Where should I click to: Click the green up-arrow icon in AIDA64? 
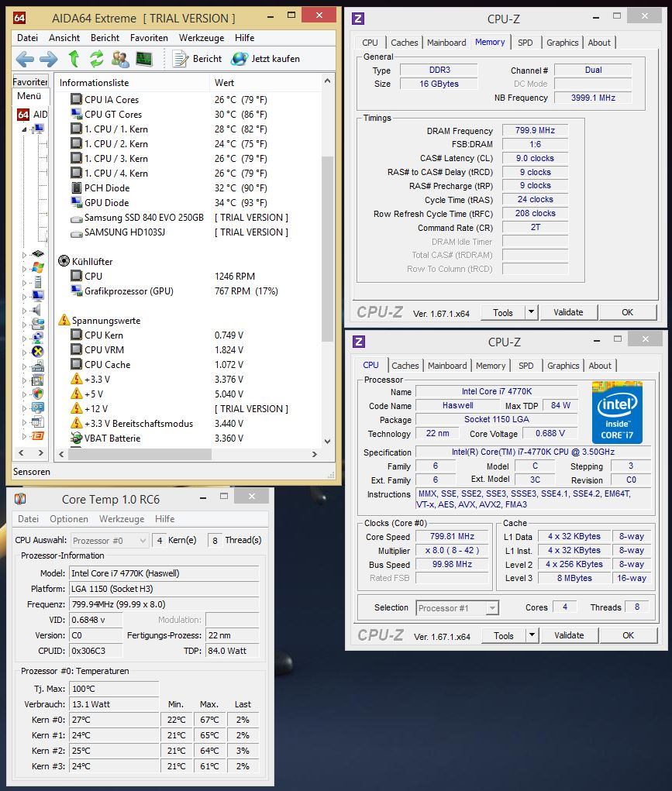pos(74,59)
